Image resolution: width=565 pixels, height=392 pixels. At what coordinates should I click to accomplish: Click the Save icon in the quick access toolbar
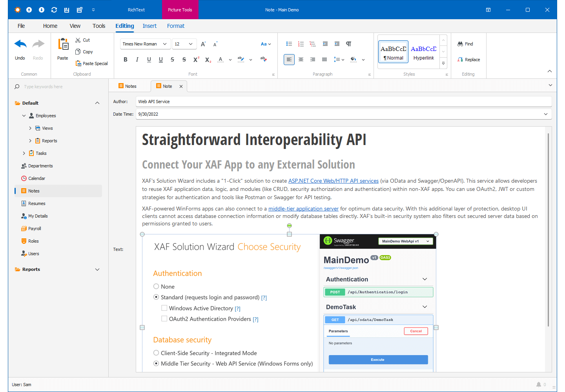pos(67,9)
